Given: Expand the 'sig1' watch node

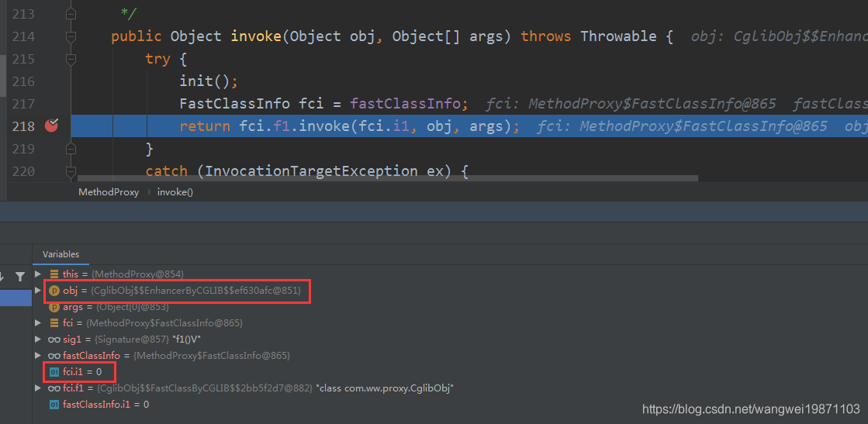Looking at the screenshot, I should coord(38,339).
